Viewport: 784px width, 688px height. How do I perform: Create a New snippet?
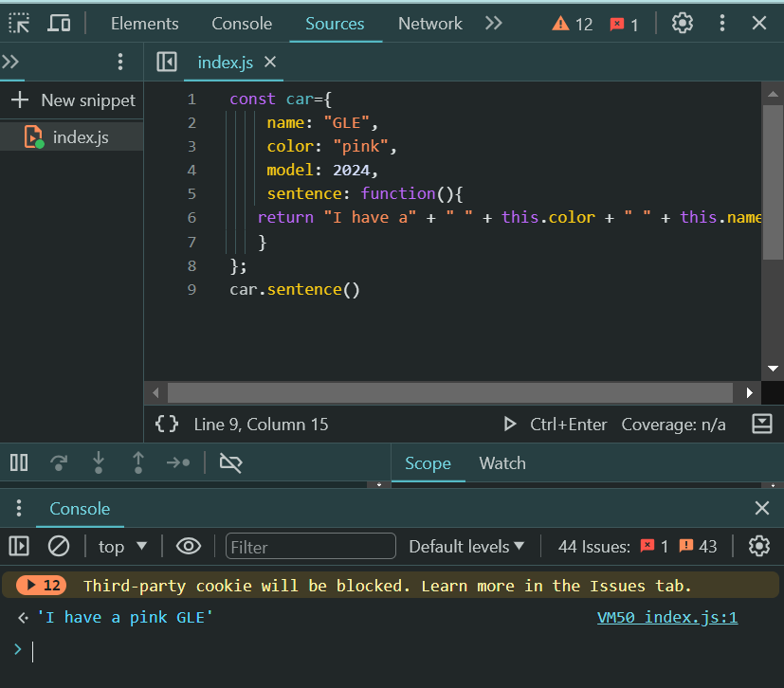point(73,100)
